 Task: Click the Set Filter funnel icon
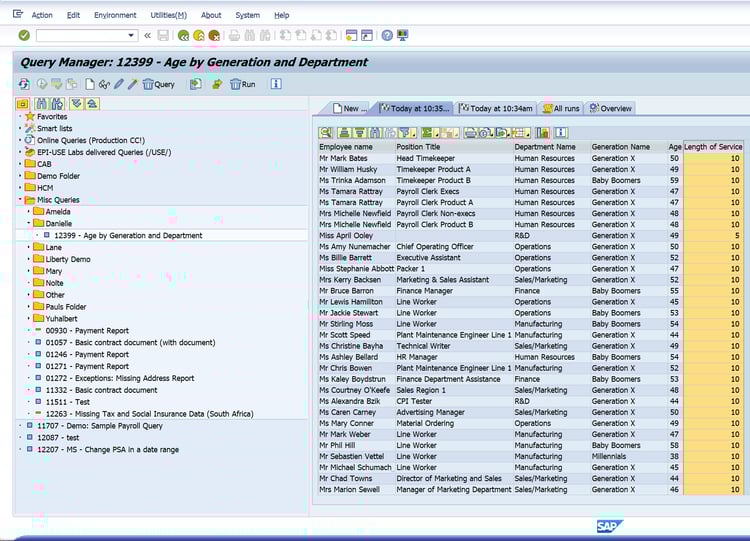pyautogui.click(x=407, y=132)
